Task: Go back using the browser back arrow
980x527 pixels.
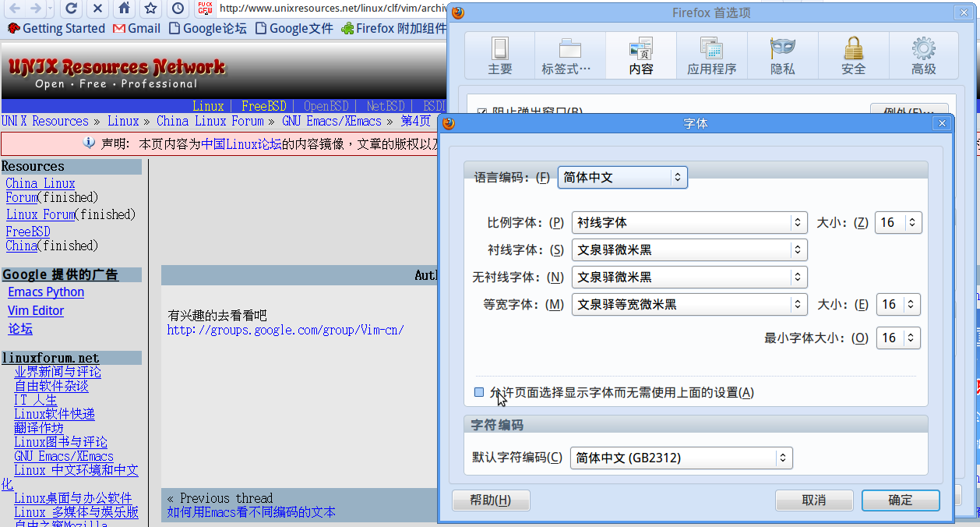Action: [x=14, y=9]
